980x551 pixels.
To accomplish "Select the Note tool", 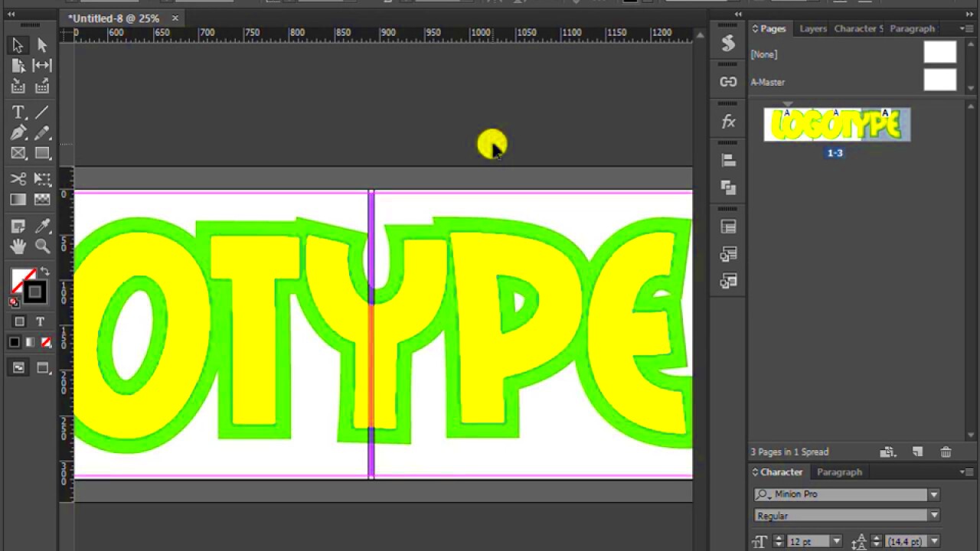I will click(18, 226).
